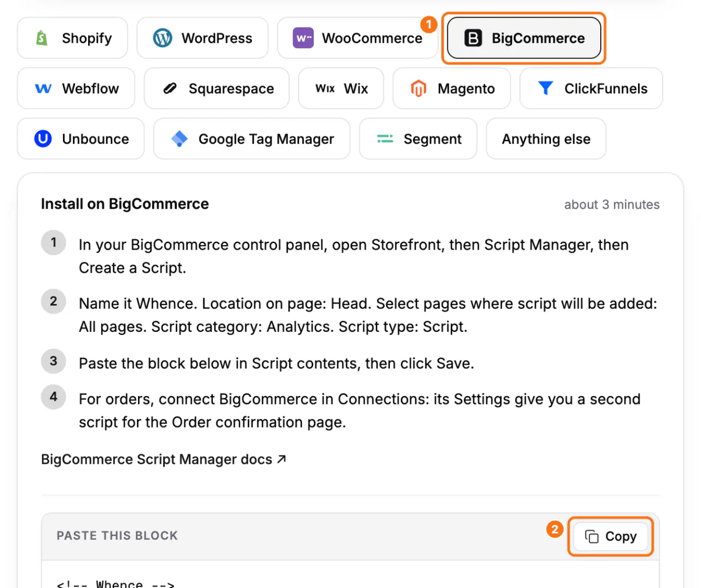The width and height of the screenshot is (701, 588).
Task: Select the Unbounce platform button
Action: [81, 139]
